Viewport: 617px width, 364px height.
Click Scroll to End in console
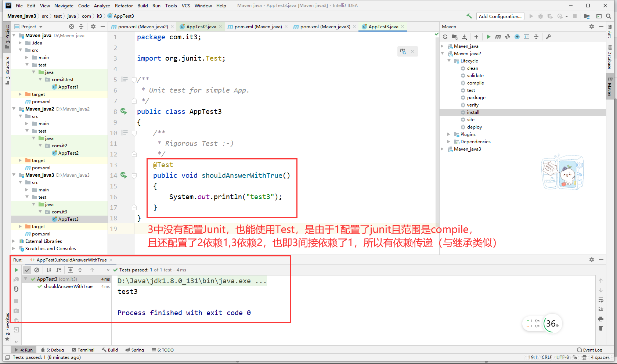tap(601, 309)
